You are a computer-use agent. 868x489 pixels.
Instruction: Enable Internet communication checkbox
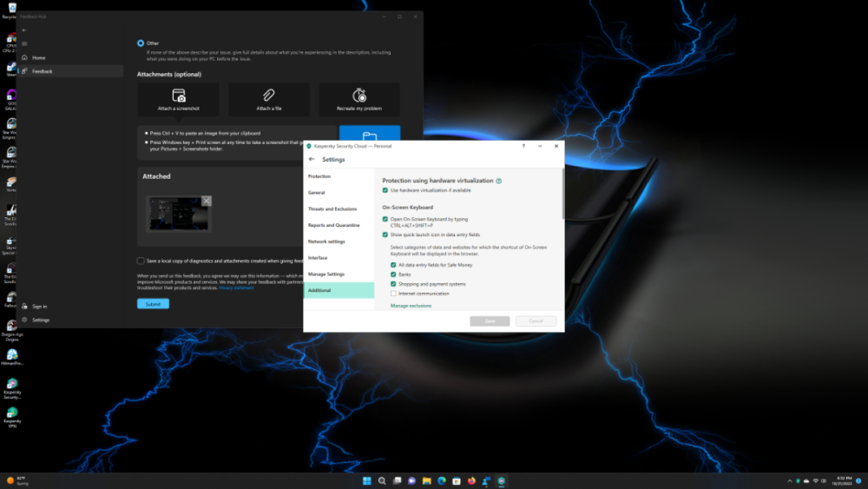click(393, 294)
